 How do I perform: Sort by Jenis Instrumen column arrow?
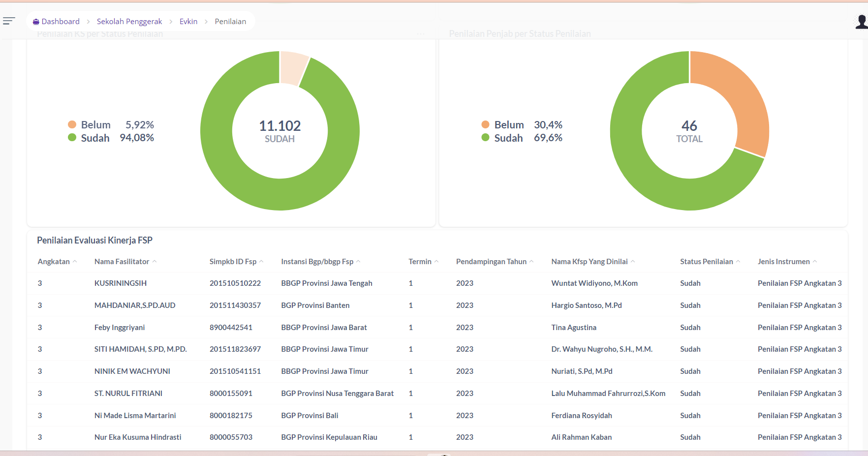click(815, 262)
